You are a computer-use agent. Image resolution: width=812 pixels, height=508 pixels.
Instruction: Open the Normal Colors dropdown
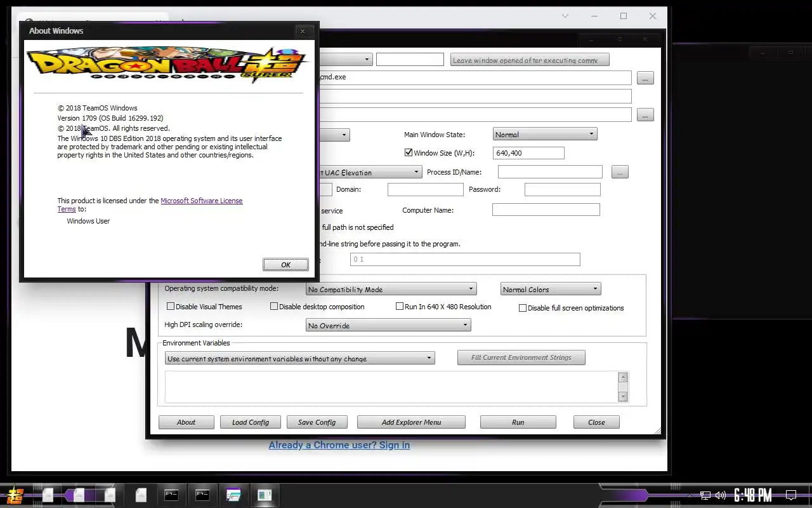[x=550, y=289]
